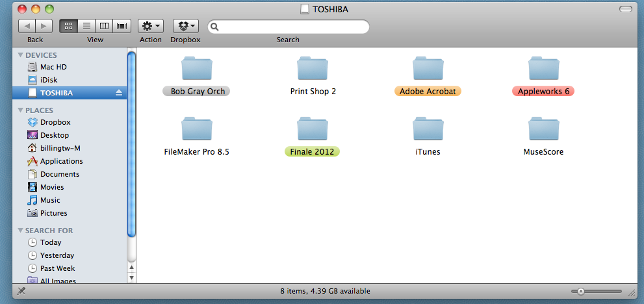The image size is (644, 304).
Task: Select Mac HD in sidebar
Action: (x=70, y=67)
